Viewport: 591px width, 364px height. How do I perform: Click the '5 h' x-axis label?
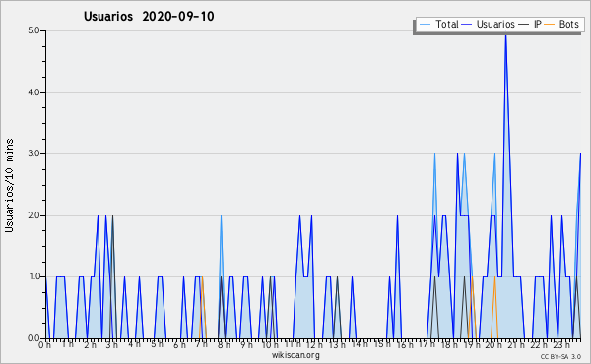click(x=157, y=344)
